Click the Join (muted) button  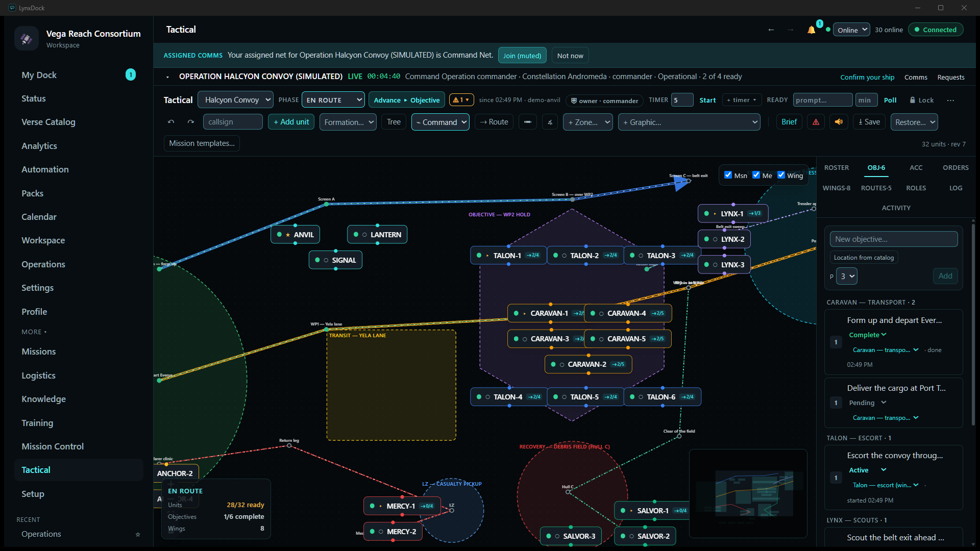coord(522,56)
